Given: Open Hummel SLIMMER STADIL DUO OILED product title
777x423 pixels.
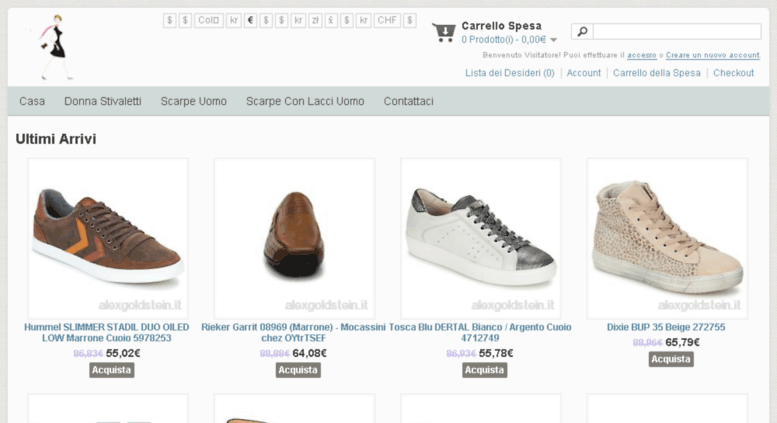Looking at the screenshot, I should [x=107, y=332].
